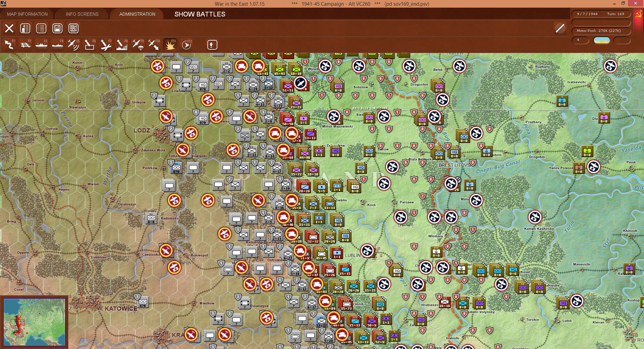The height and width of the screenshot is (349, 644).
Task: Click the Kalisz town label
Action: (89, 136)
